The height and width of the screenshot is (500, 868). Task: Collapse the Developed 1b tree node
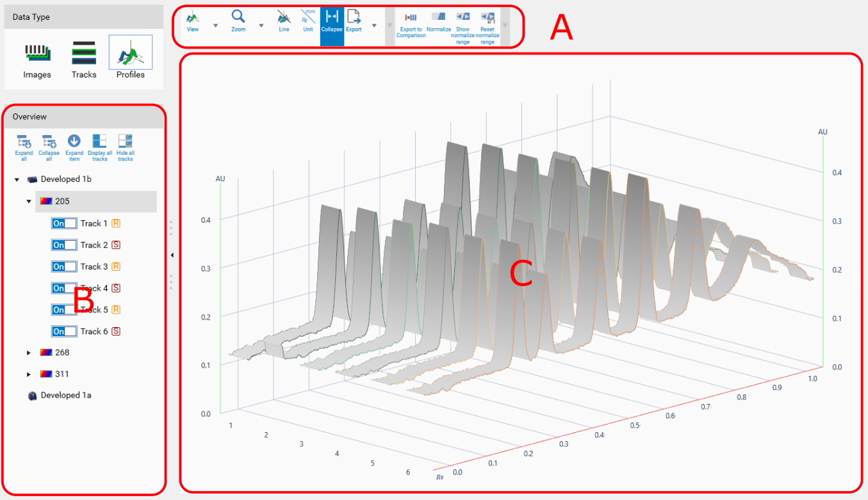(x=17, y=180)
